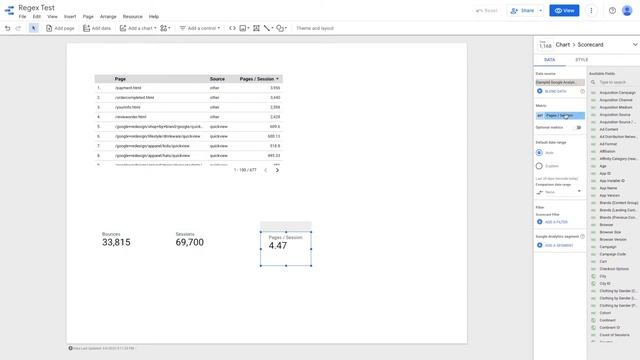Open the Help menu

tap(154, 17)
